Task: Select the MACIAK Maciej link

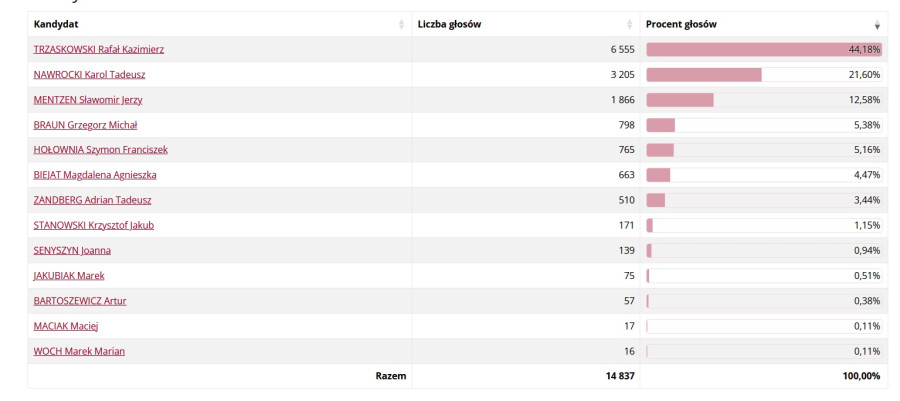Action: coord(66,326)
